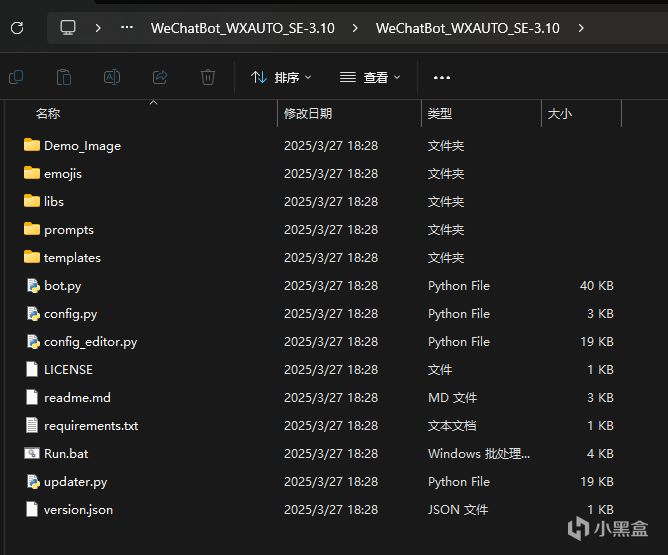The width and height of the screenshot is (668, 555).
Task: Select the emojis folder name
Action: tap(63, 174)
